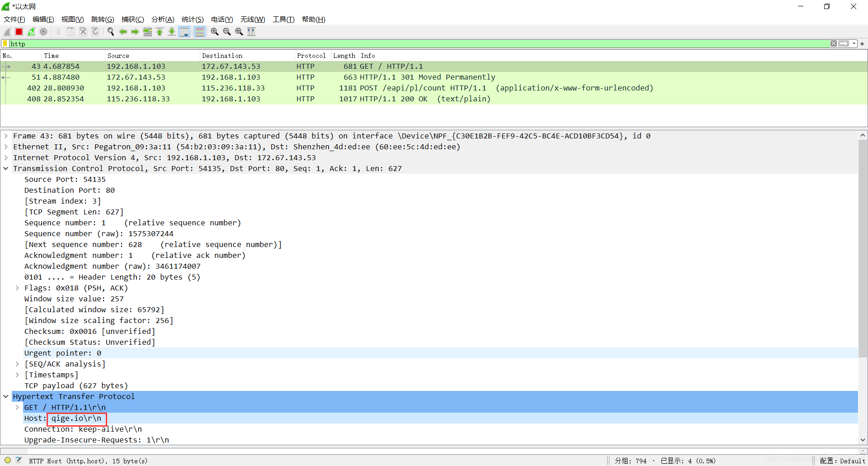868x466 pixels.
Task: Open Go to specified packet
Action: [147, 32]
